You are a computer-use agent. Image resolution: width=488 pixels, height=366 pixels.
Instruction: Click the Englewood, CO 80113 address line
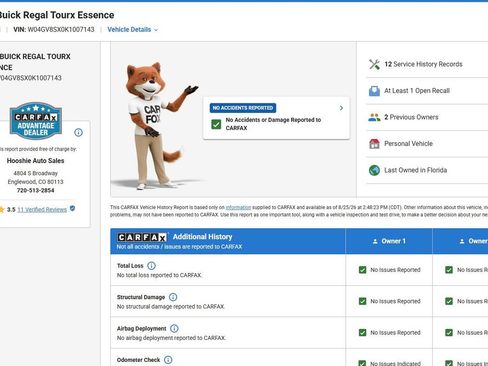[36, 182]
